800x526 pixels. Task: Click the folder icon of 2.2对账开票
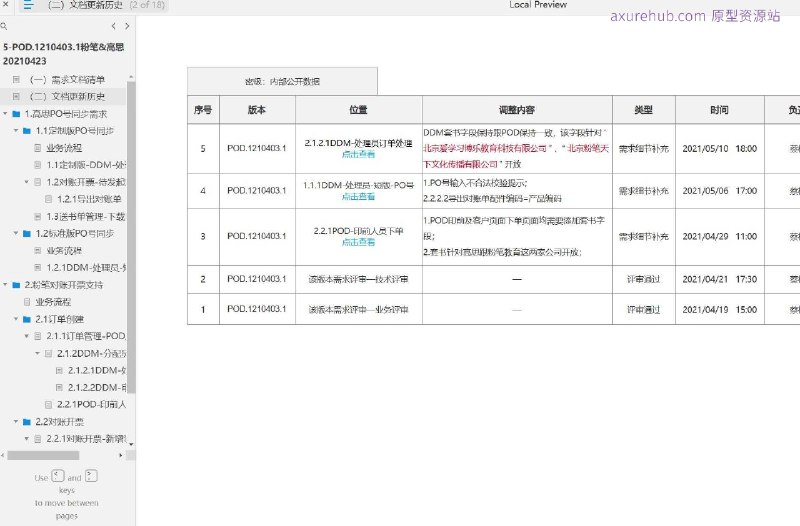[27, 422]
